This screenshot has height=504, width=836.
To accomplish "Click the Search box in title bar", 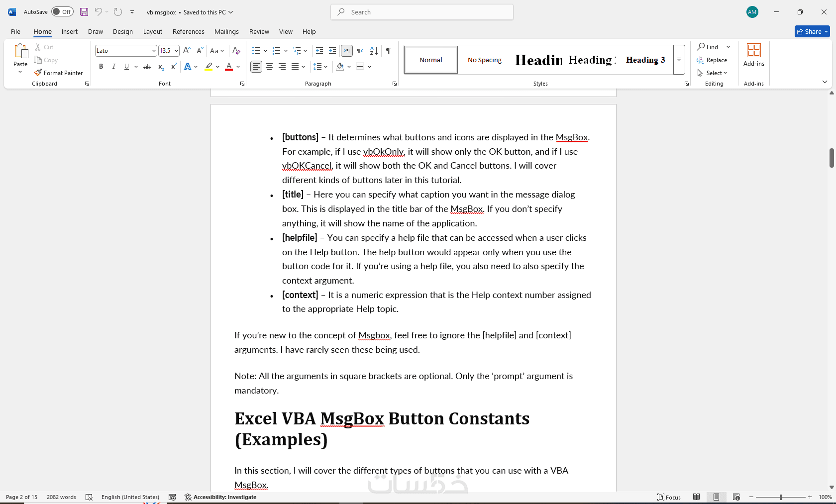I will pos(422,12).
